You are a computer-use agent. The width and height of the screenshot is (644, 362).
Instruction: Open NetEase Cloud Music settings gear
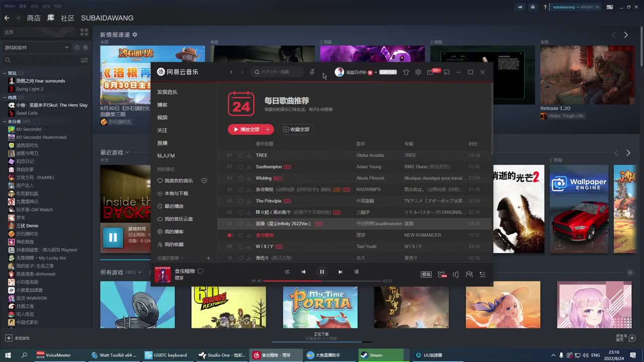(418, 72)
